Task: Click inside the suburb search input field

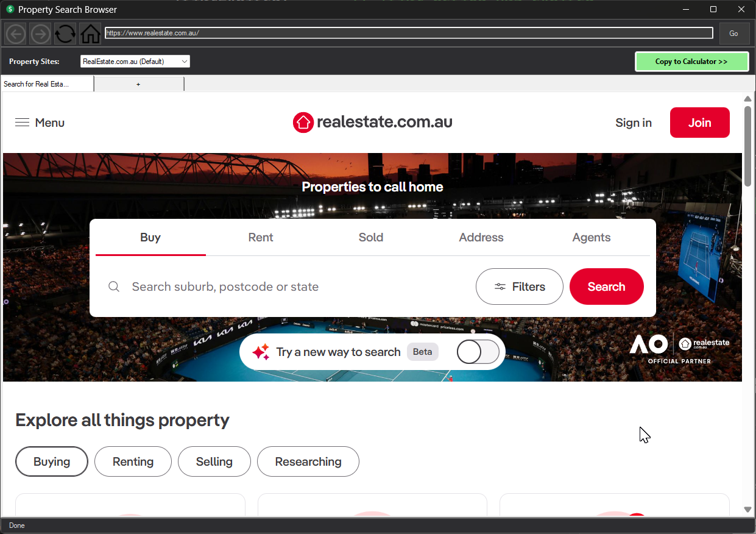Action: tap(244, 287)
